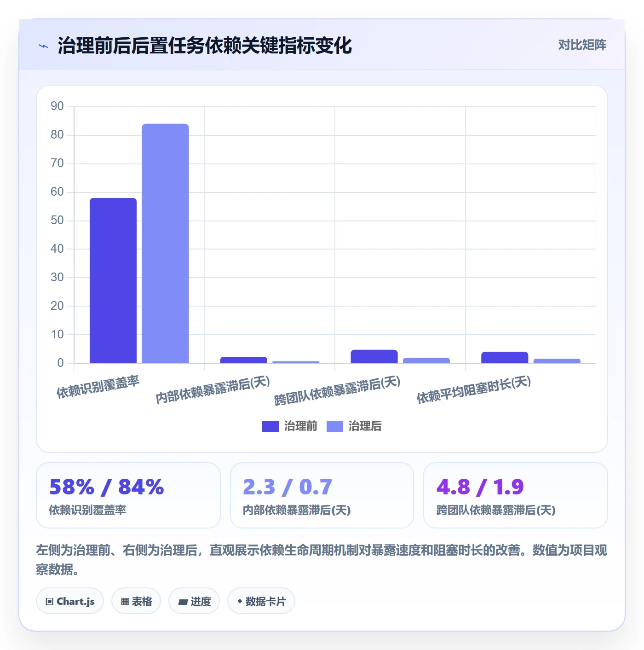This screenshot has height=650, width=644.
Task: Click the 治理前 bar for 跨团队依赖暴露滞后
Action: click(374, 356)
